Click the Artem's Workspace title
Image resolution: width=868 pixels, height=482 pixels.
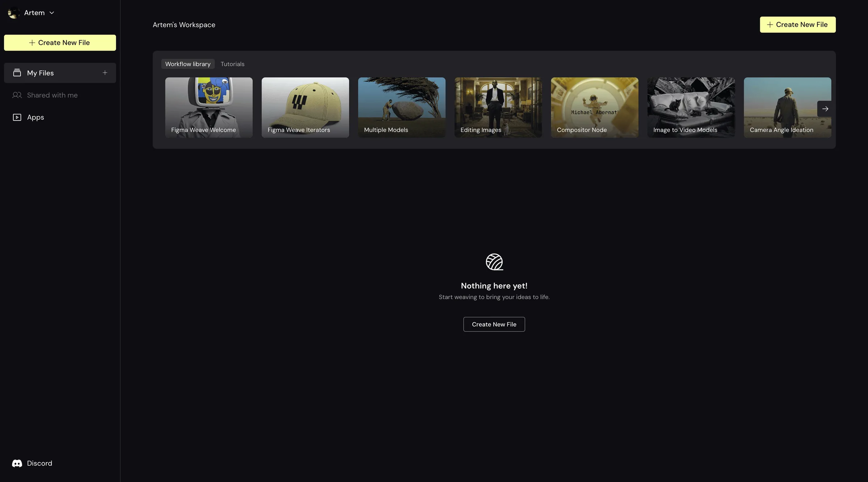pos(184,25)
